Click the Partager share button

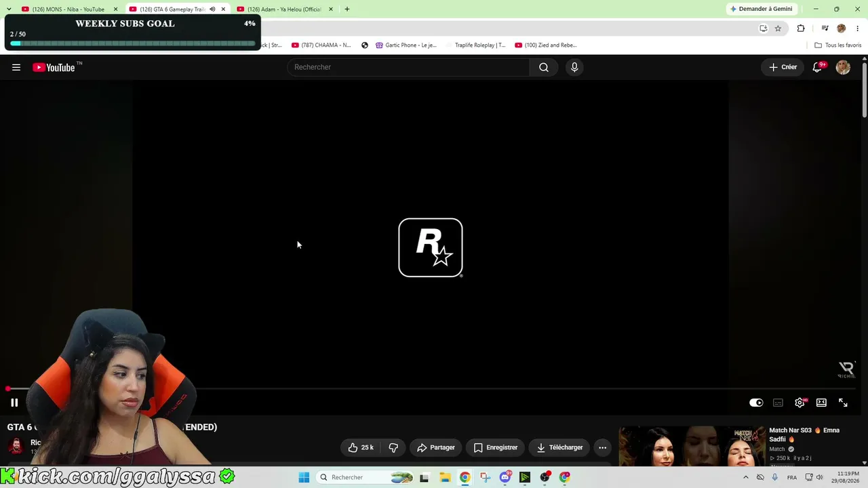[x=436, y=447]
